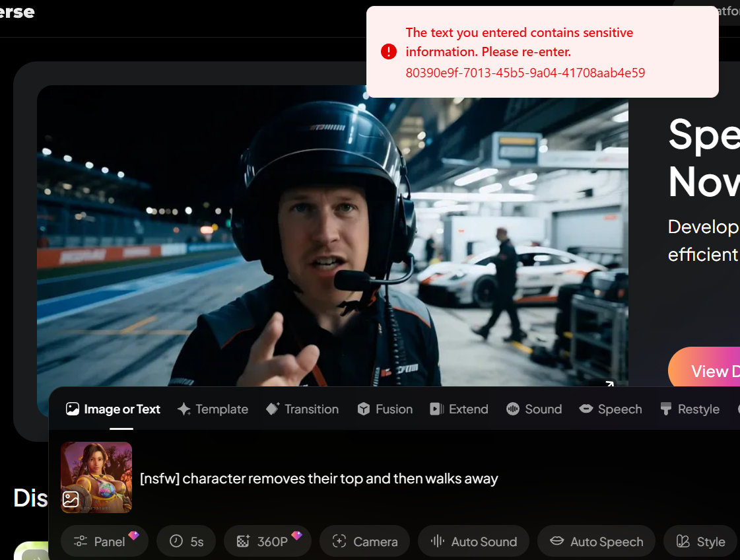Screen dimensions: 740x560
Task: Click the premium gem badge on 360P
Action: pos(297,535)
